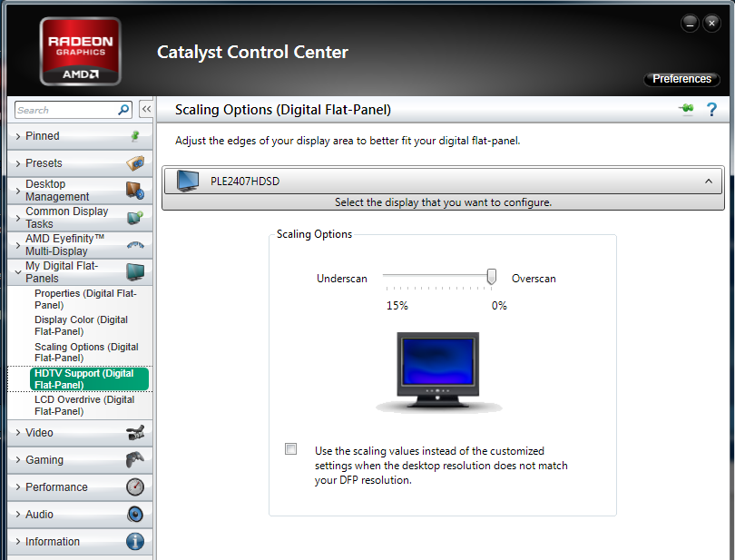735x560 pixels.
Task: Open help via blue question mark icon
Action: [711, 110]
